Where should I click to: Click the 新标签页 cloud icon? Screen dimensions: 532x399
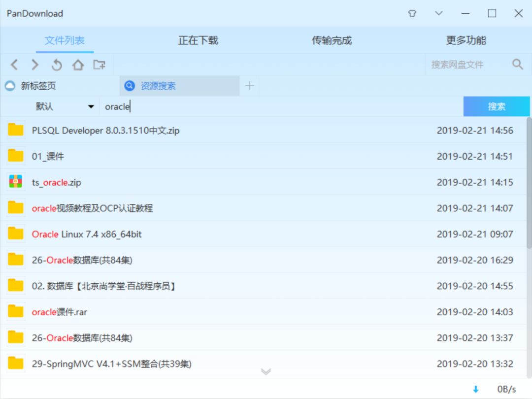coord(10,86)
